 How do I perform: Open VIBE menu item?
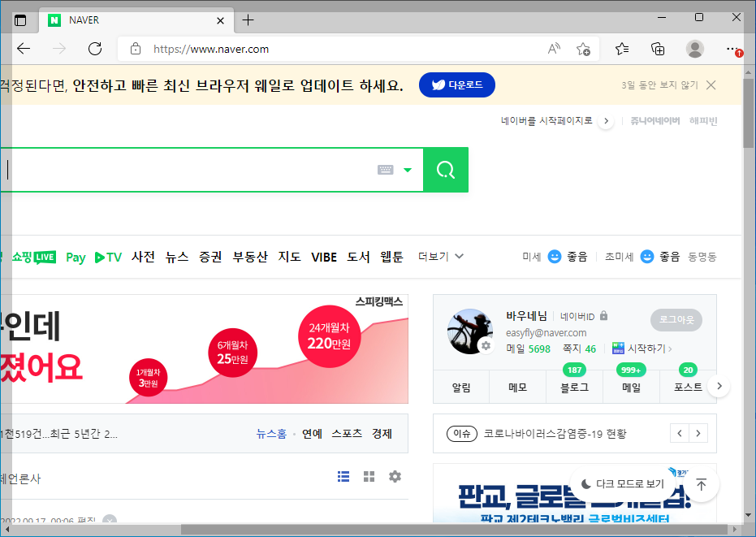point(324,258)
